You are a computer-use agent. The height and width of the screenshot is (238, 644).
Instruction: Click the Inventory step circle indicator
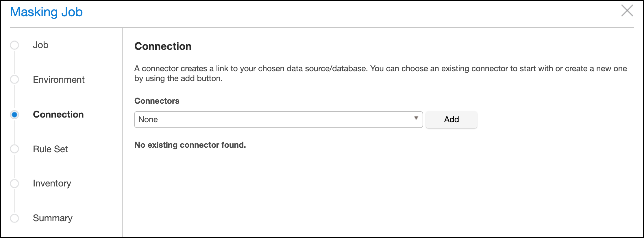click(x=14, y=183)
